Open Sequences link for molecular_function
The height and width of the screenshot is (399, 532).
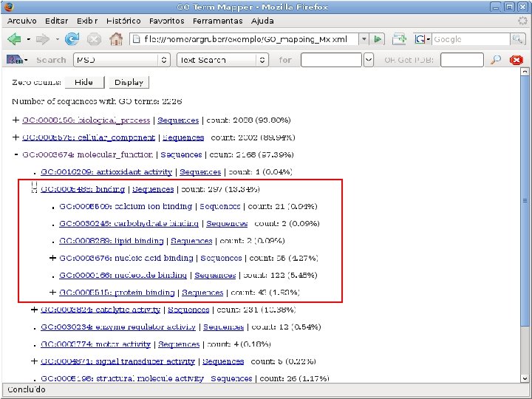click(181, 154)
